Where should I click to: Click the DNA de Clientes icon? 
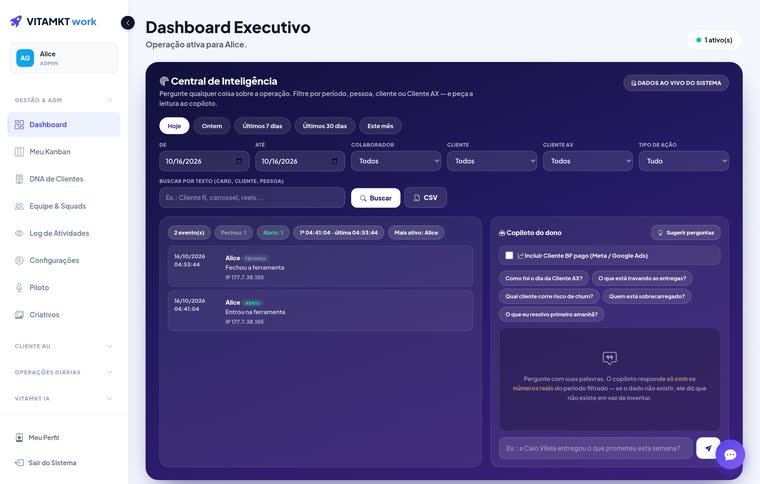pyautogui.click(x=19, y=179)
